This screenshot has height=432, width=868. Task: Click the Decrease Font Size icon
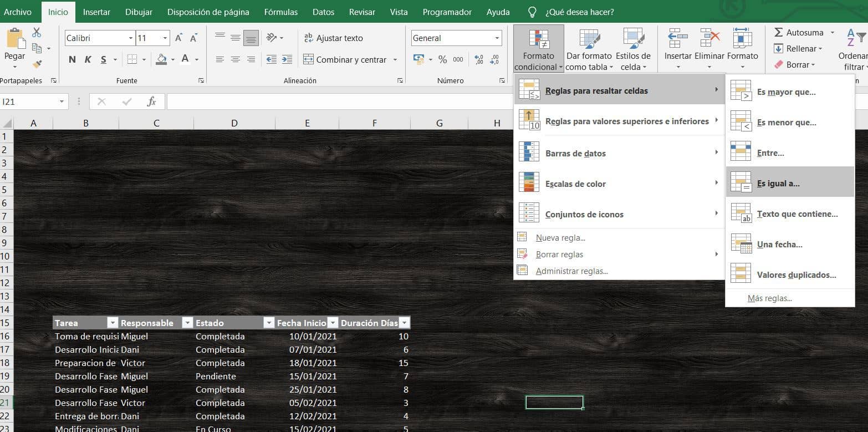[194, 38]
